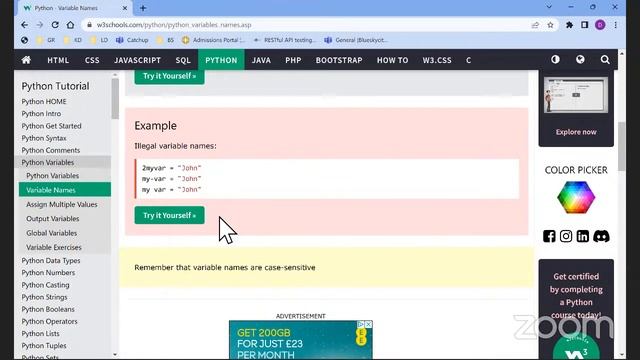Click the share page icon in address bar

point(535,25)
